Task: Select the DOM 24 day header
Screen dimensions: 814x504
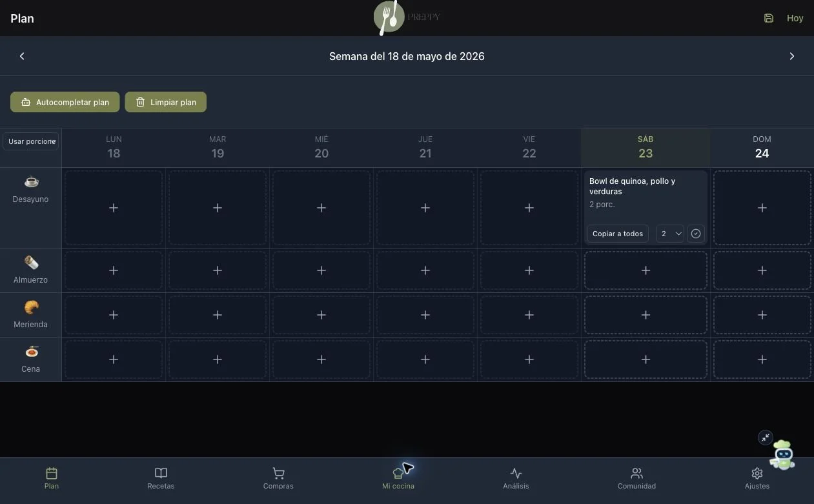Action: tap(762, 147)
